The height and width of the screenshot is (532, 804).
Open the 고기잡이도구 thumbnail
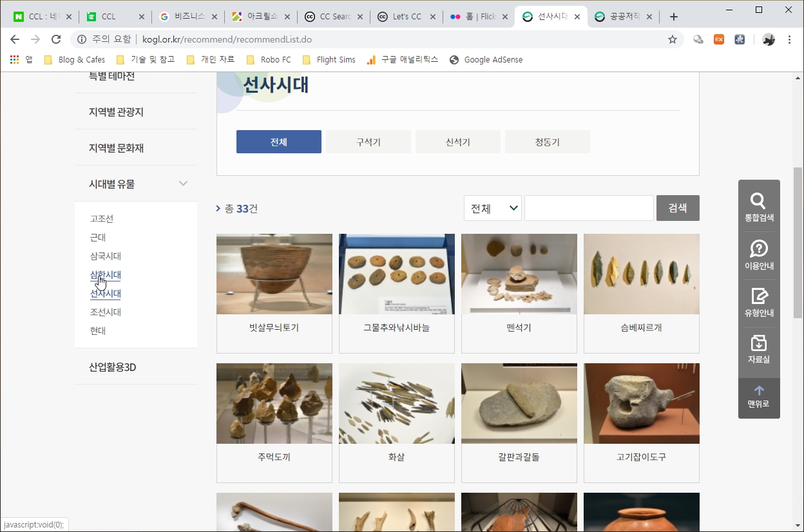[x=642, y=403]
